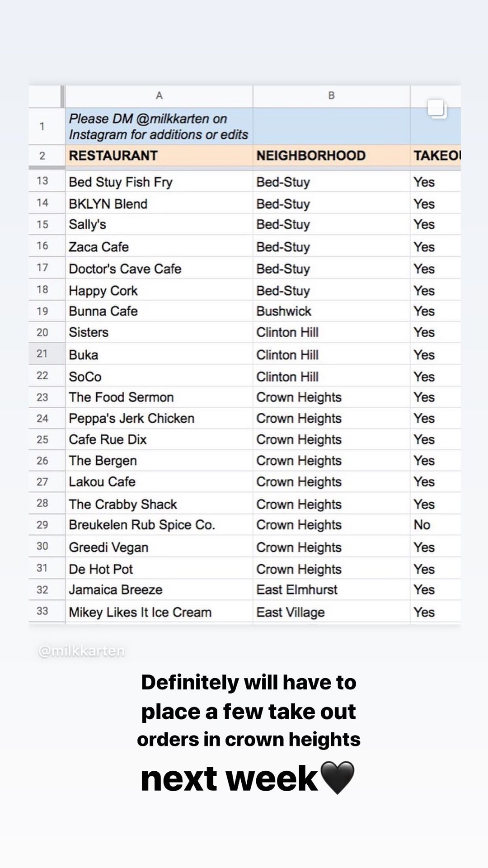Screen dimensions: 488x868
Task: Click the East Elmhurst neighborhood cell
Action: point(331,590)
